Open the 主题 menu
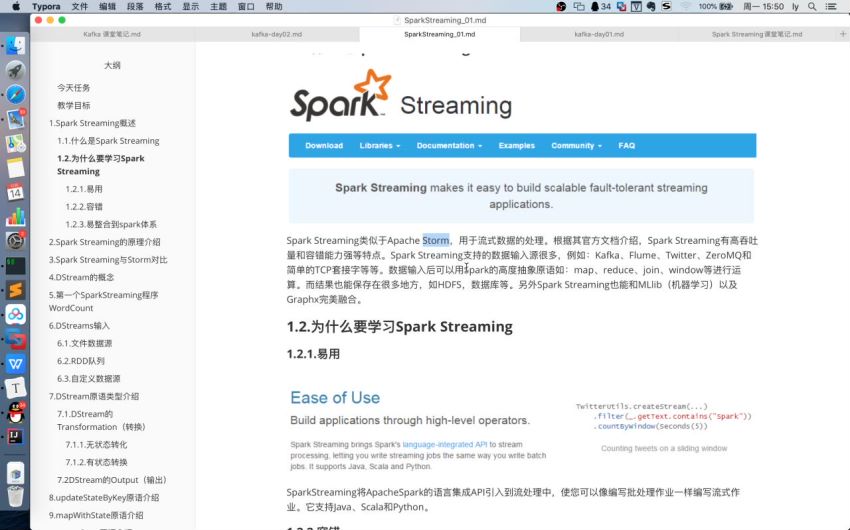Image resolution: width=850 pixels, height=530 pixels. (218, 7)
